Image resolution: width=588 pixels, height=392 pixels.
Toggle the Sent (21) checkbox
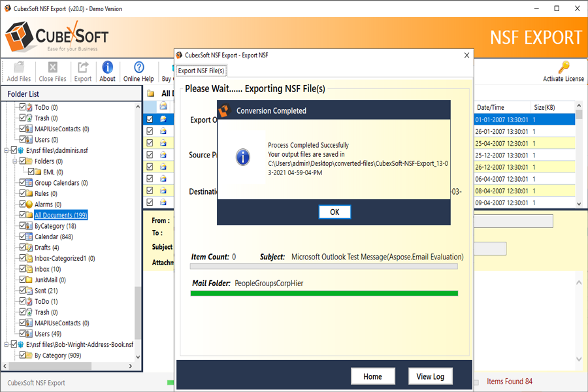pos(22,291)
